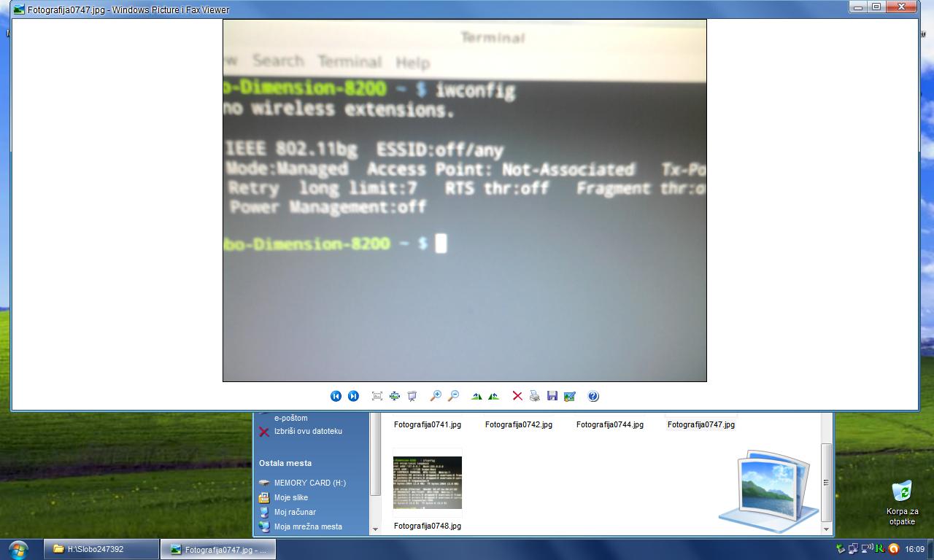Open the picture for editing from the toolbar
Screen dimensions: 934x560
tap(570, 396)
